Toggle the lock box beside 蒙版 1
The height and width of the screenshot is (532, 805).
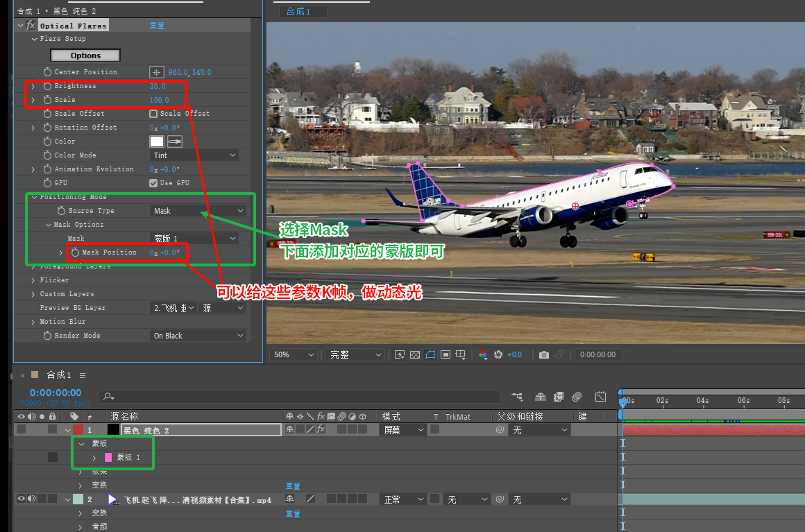point(52,456)
